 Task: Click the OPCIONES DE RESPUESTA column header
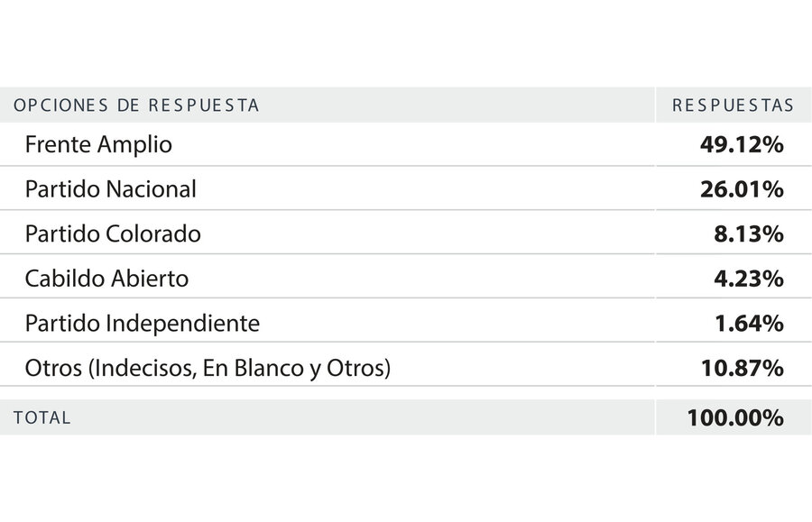[x=136, y=105]
